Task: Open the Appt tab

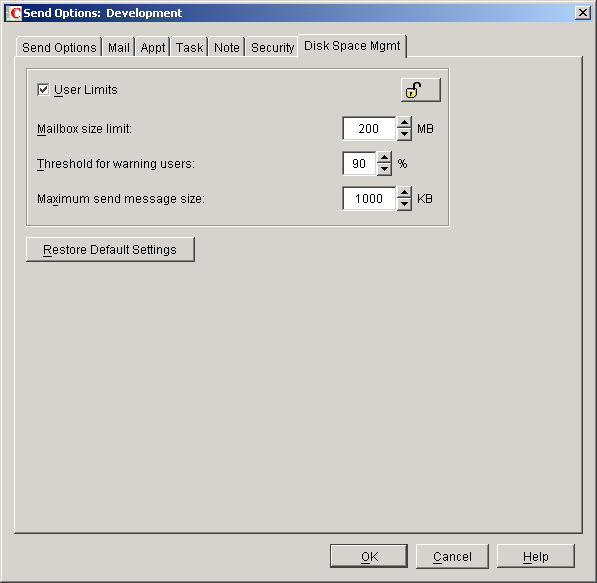Action: [x=153, y=48]
